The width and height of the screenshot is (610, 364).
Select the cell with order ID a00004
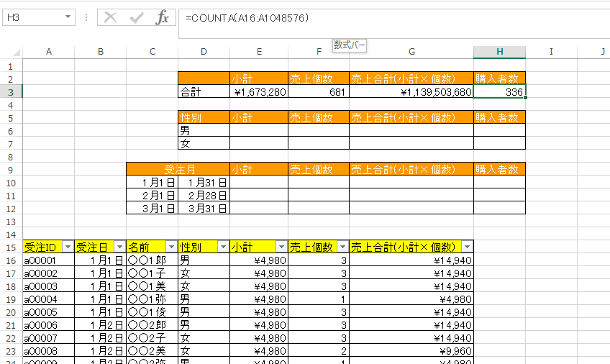pyautogui.click(x=48, y=299)
